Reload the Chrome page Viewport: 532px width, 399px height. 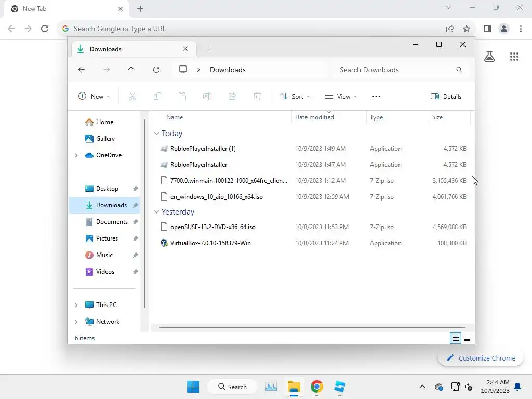45,29
